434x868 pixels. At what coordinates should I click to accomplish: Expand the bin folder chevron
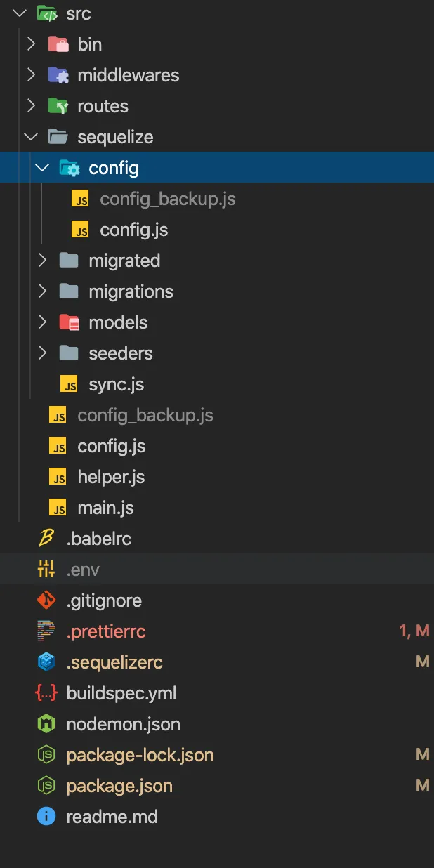[31, 44]
